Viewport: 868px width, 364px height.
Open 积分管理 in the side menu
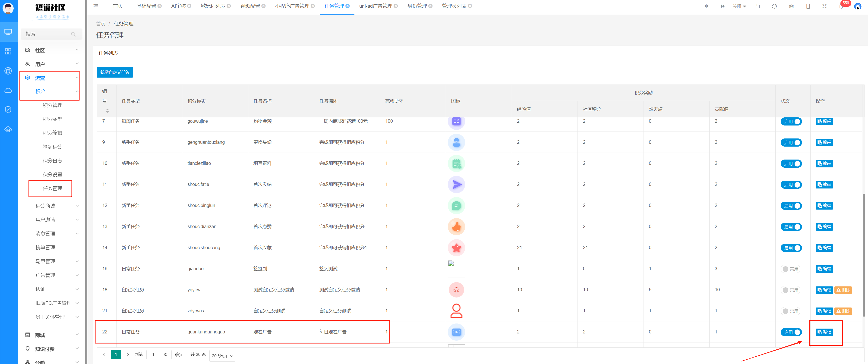tap(52, 105)
